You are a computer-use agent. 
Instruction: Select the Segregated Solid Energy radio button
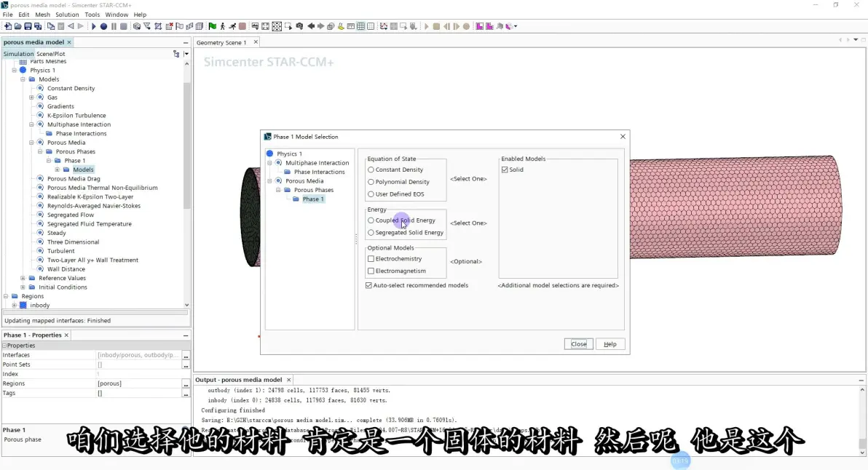click(371, 233)
